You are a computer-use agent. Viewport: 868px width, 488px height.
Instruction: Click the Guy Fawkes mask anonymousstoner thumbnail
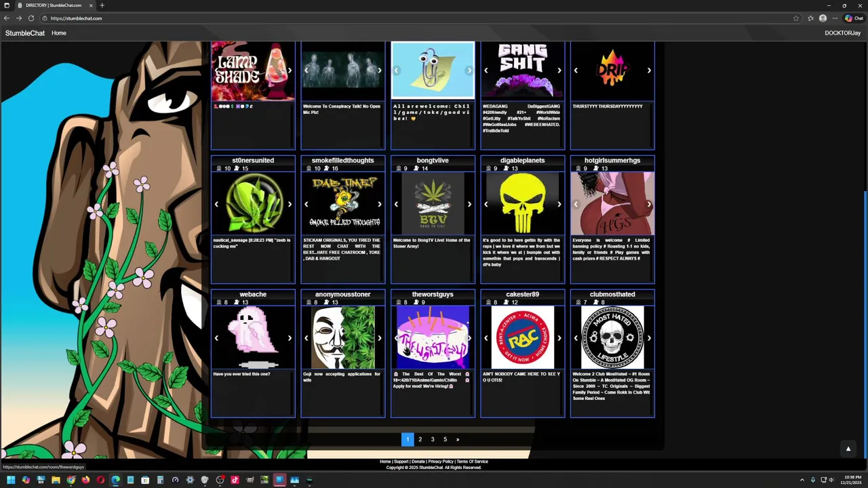[342, 338]
